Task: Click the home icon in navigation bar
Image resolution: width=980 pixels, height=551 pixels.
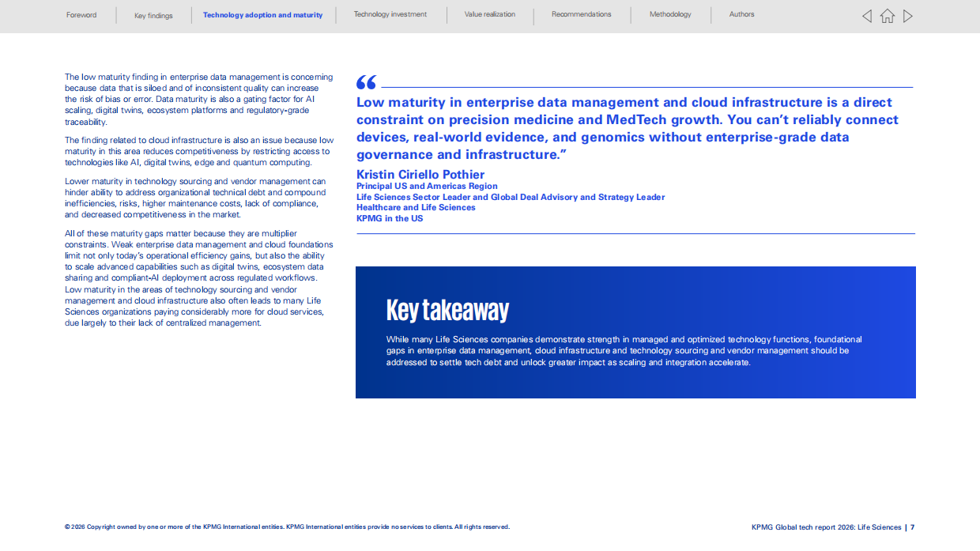Action: [888, 16]
